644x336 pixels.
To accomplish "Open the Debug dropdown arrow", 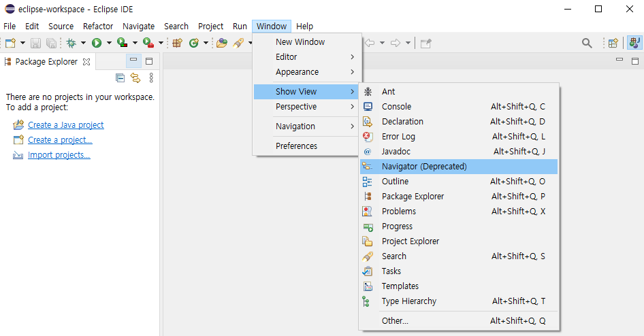I will [83, 43].
